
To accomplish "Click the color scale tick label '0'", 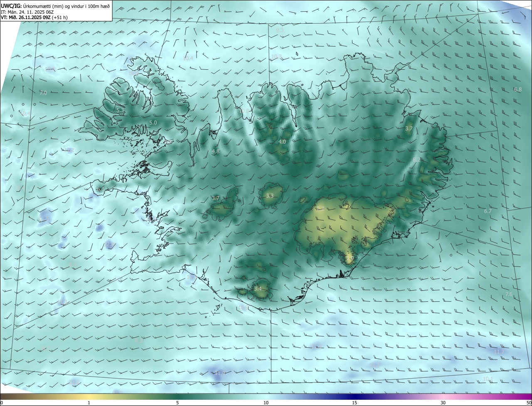I will click(2, 403).
